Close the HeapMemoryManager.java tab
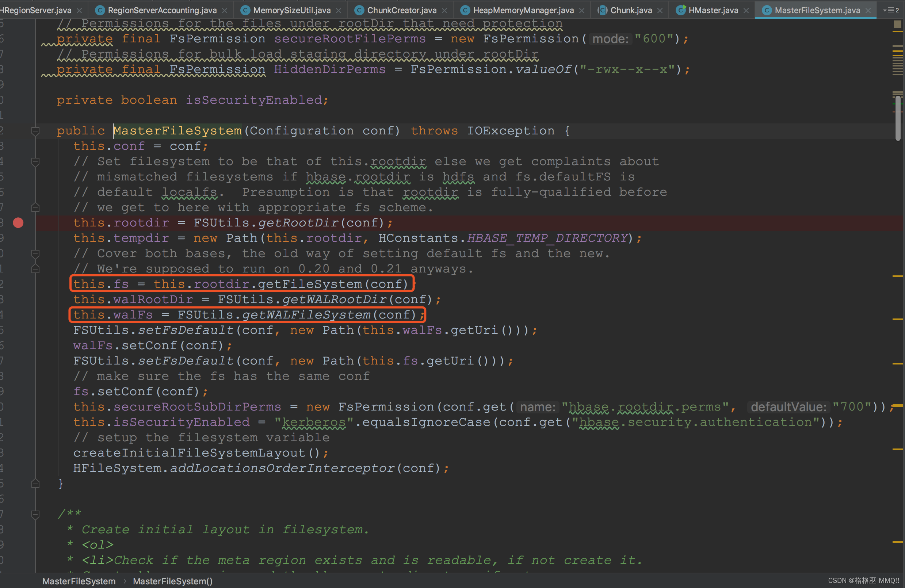 coord(582,11)
